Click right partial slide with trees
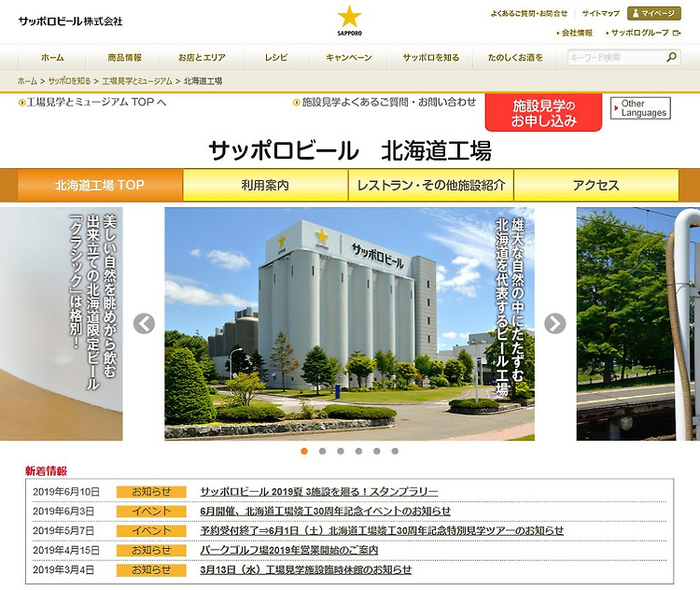700x590 pixels. 638,324
